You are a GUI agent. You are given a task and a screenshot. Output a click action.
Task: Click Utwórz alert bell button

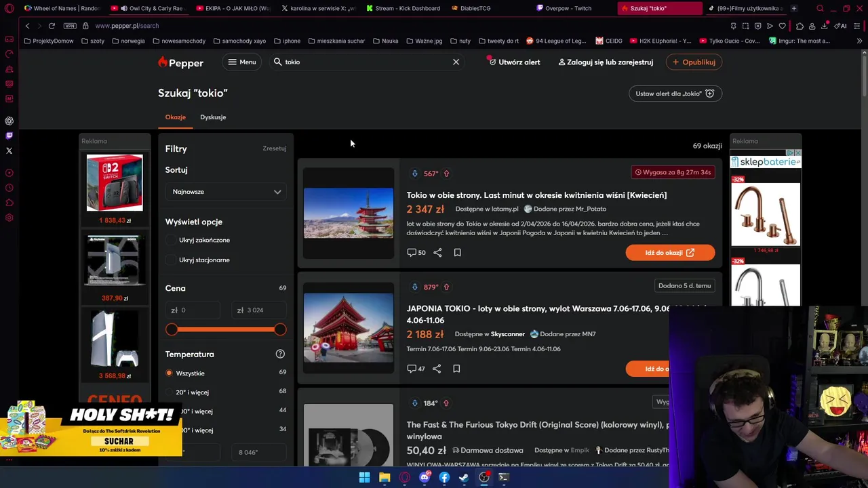[515, 62]
